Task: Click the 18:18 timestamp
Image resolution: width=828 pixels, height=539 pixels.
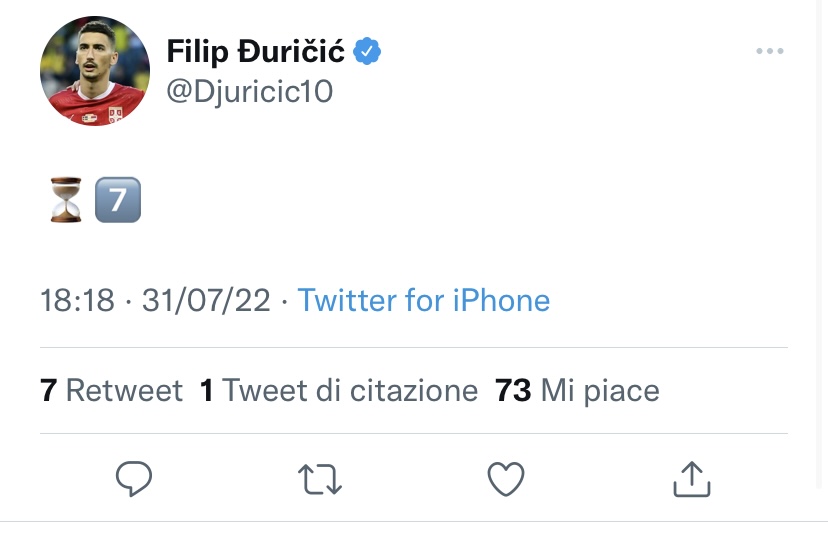Action: (x=77, y=301)
